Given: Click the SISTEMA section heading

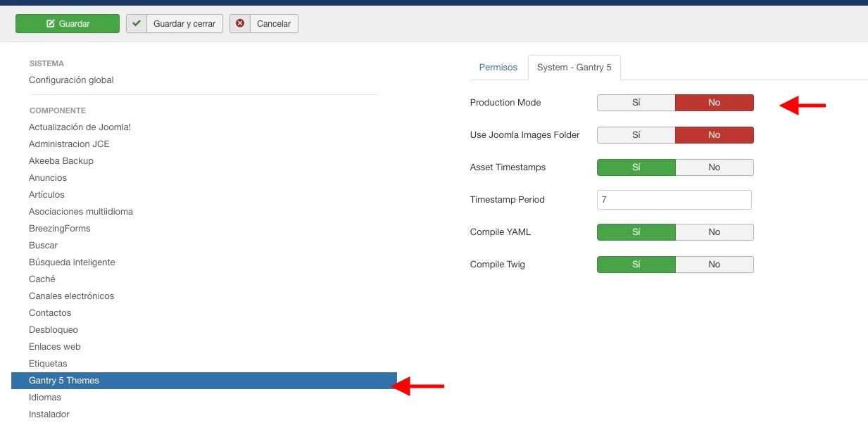Looking at the screenshot, I should (x=46, y=63).
